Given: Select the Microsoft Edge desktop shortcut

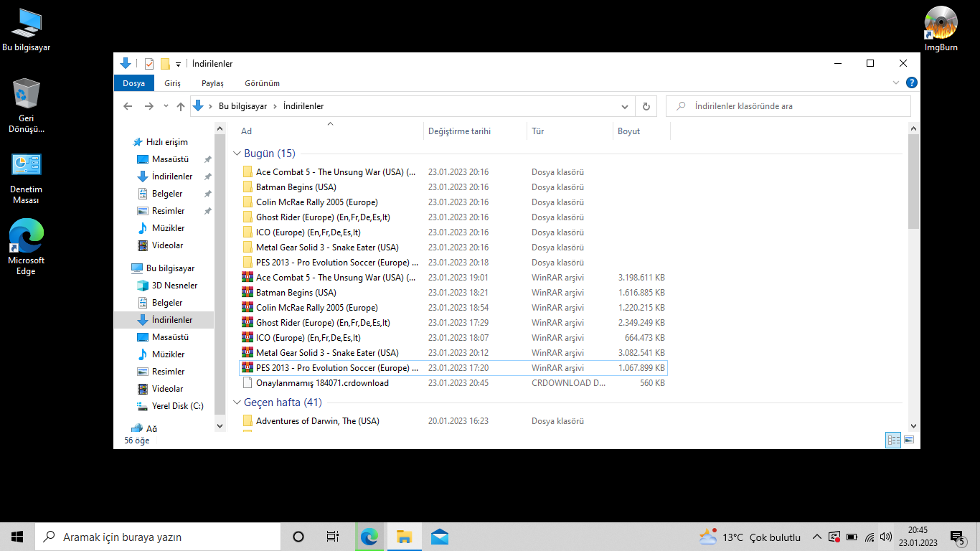Looking at the screenshot, I should [27, 248].
